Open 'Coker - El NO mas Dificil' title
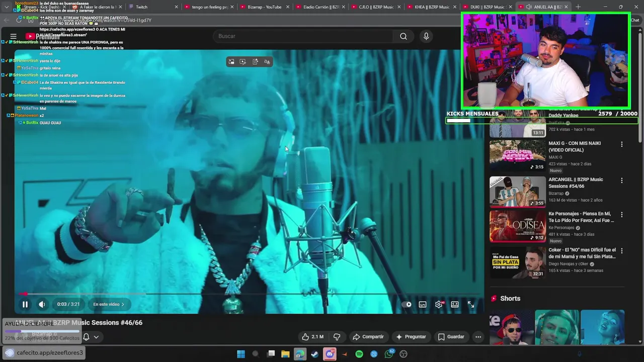 pyautogui.click(x=582, y=253)
